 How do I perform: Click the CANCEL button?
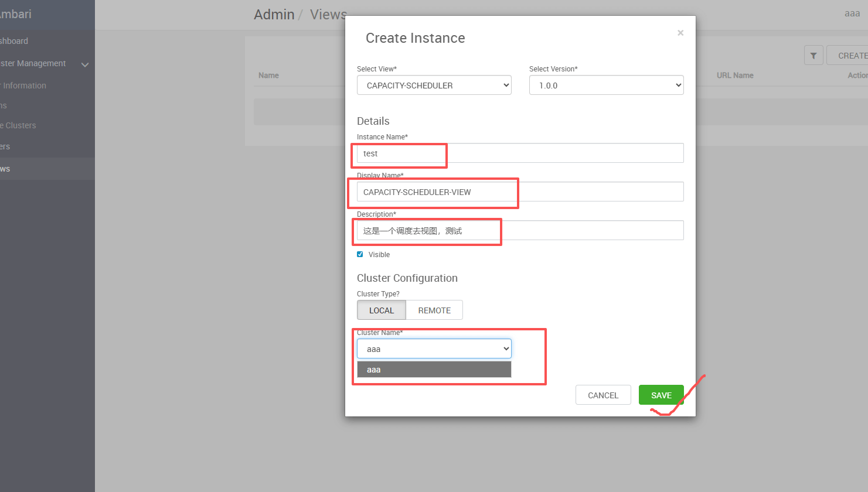click(603, 395)
